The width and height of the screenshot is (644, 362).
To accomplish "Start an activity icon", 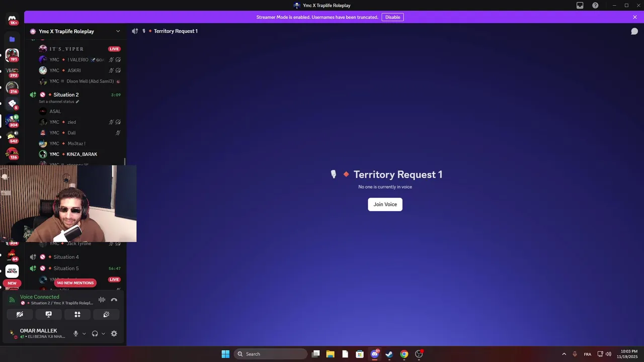I will click(x=77, y=314).
